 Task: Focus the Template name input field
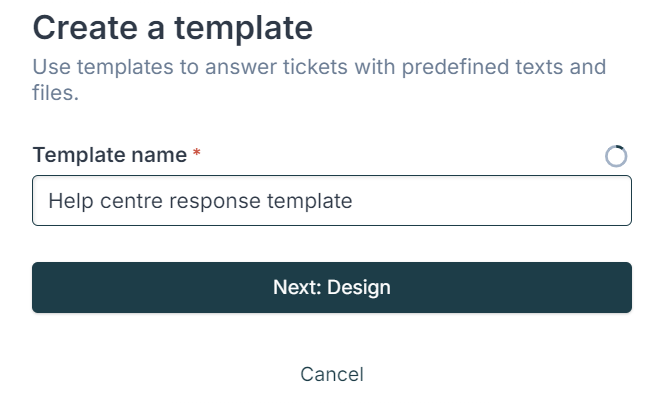(x=332, y=200)
